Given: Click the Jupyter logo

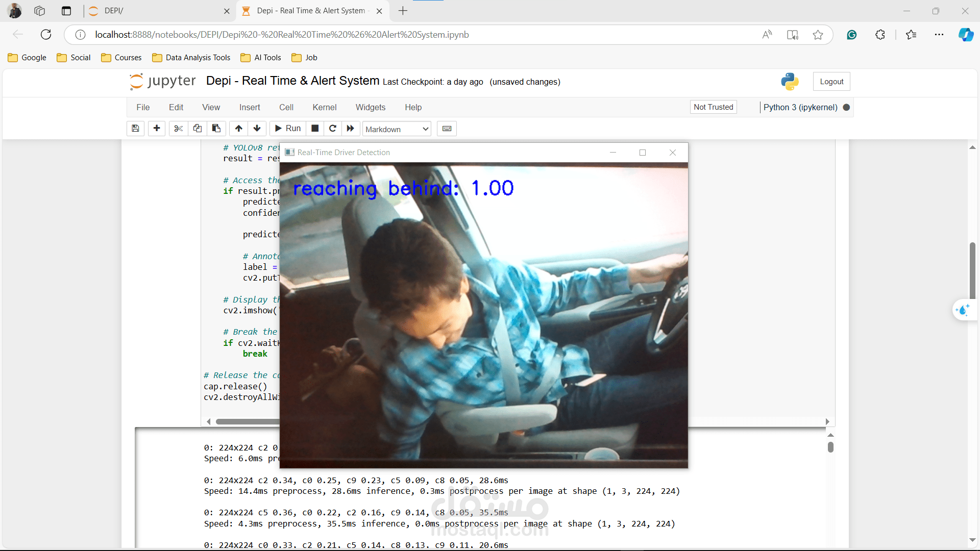Looking at the screenshot, I should [162, 81].
